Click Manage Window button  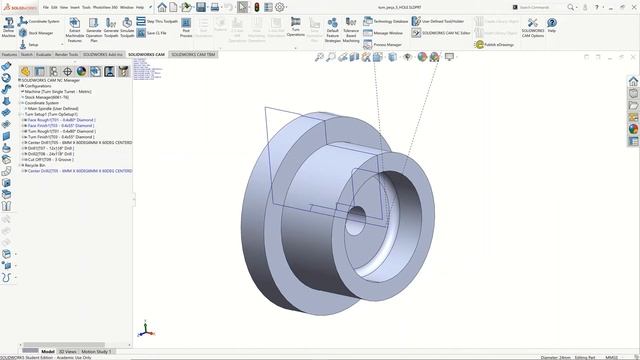click(383, 33)
